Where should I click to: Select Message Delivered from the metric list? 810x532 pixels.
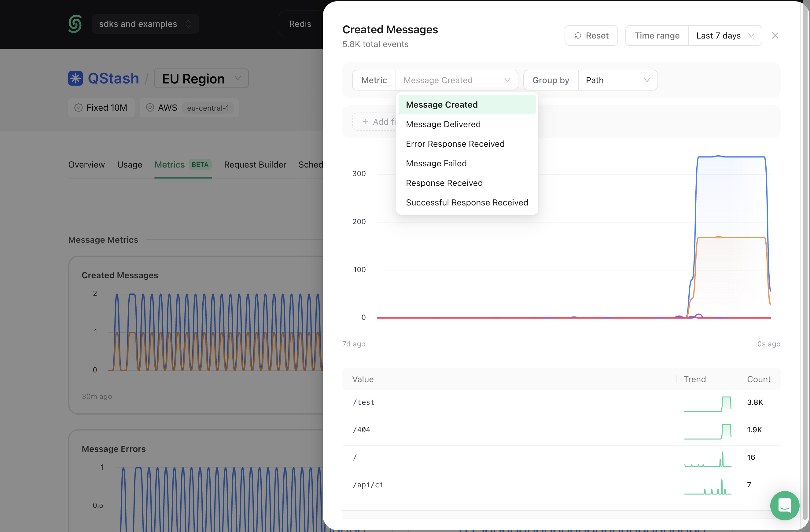point(443,124)
